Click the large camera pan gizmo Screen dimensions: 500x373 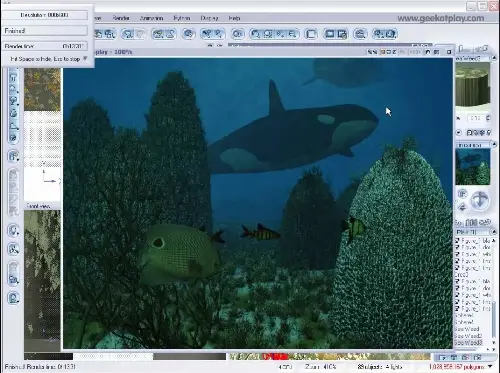click(x=480, y=201)
